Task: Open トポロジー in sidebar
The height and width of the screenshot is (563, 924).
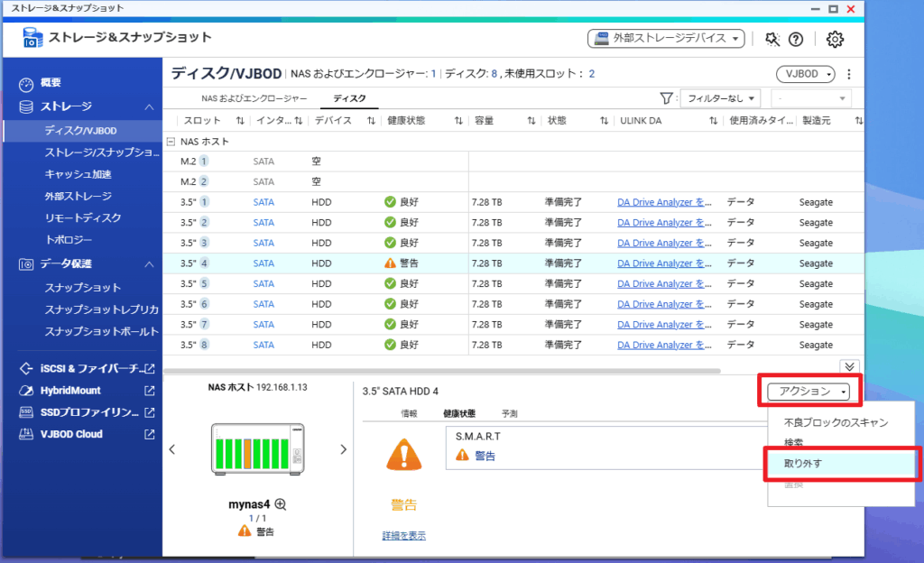Action: (69, 239)
